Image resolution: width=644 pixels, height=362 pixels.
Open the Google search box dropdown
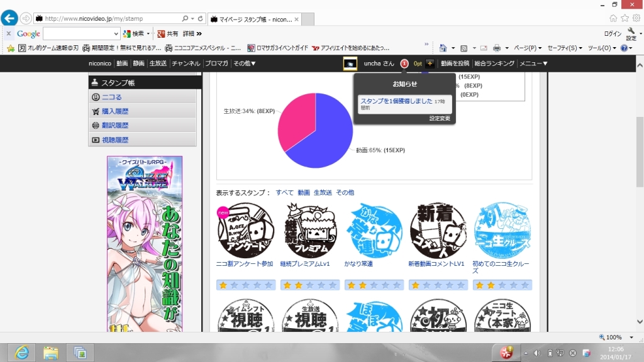116,34
